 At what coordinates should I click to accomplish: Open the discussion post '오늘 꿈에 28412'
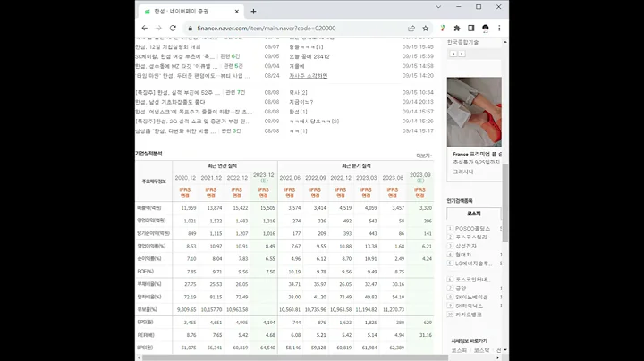pyautogui.click(x=309, y=56)
